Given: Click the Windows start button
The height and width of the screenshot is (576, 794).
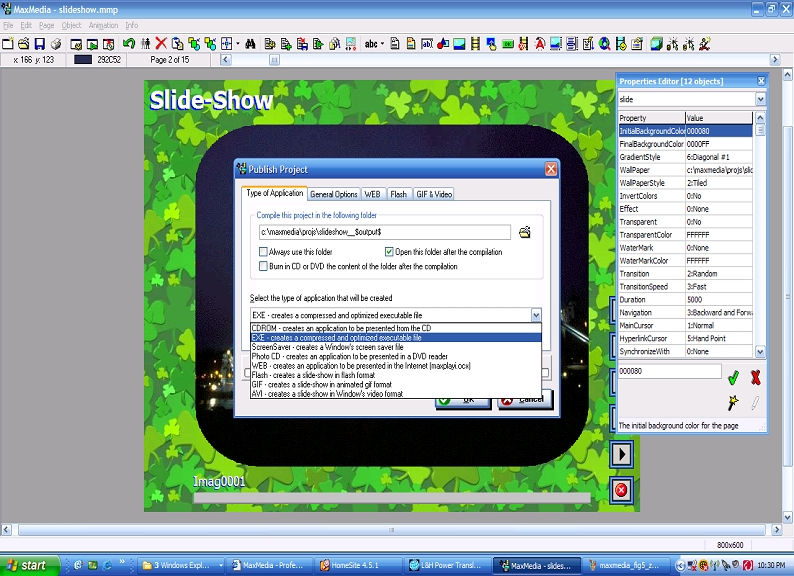Looking at the screenshot, I should 27,565.
